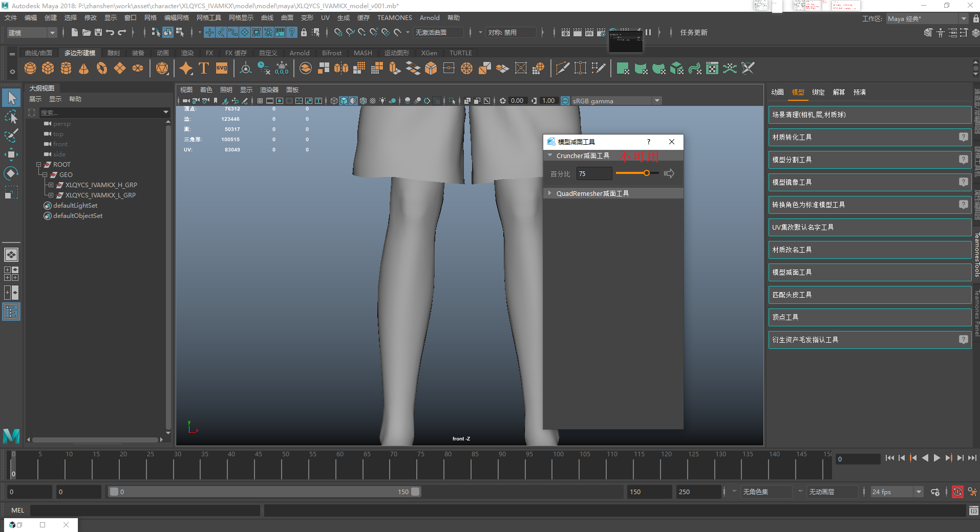The image size is (980, 532).
Task: Toggle viewport grid display icon
Action: tap(260, 101)
